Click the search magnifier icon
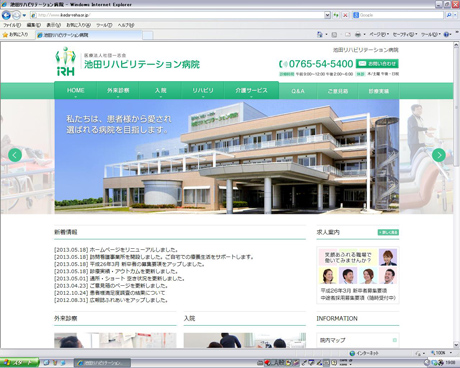The image size is (460, 368). (x=449, y=15)
